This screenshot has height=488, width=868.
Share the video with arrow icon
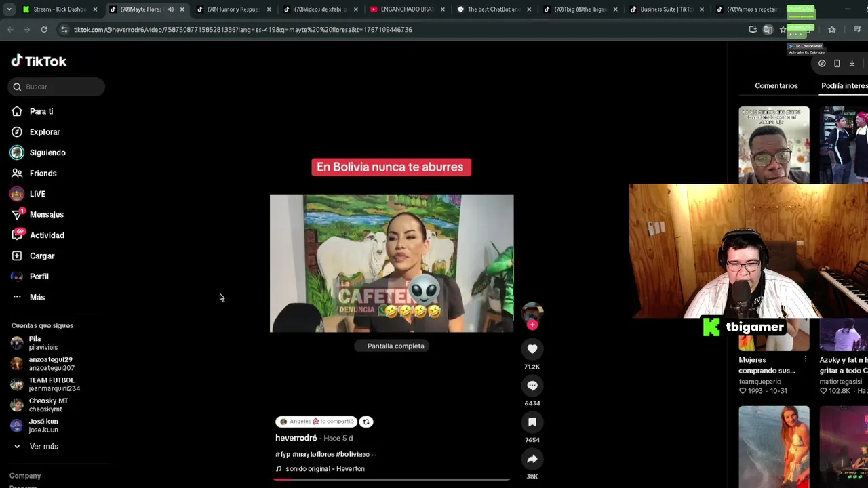click(532, 459)
